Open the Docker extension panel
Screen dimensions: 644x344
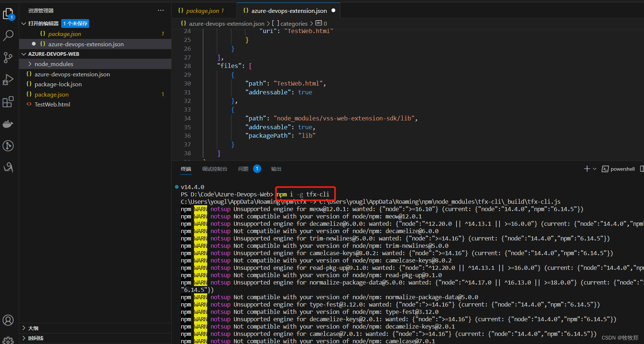tap(8, 124)
